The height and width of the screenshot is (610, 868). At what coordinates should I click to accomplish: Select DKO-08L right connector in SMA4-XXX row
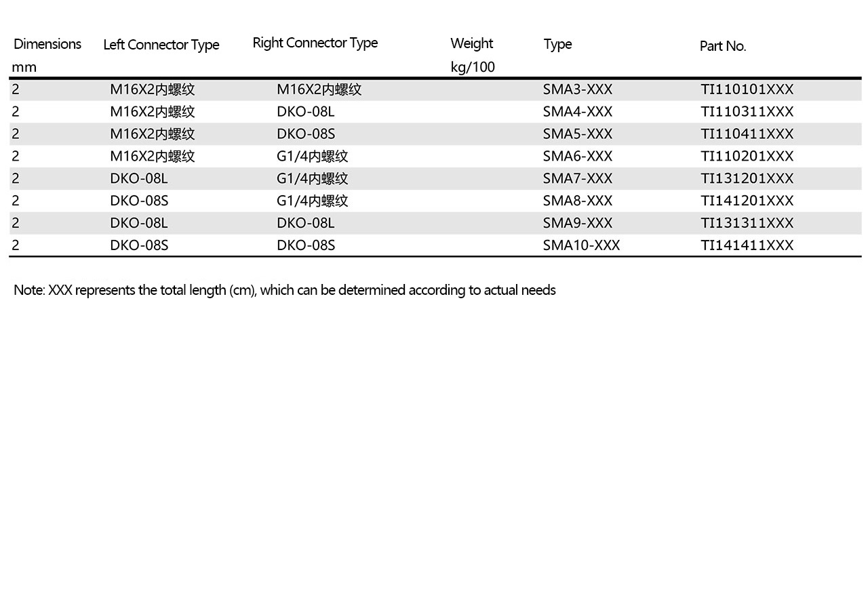[306, 112]
